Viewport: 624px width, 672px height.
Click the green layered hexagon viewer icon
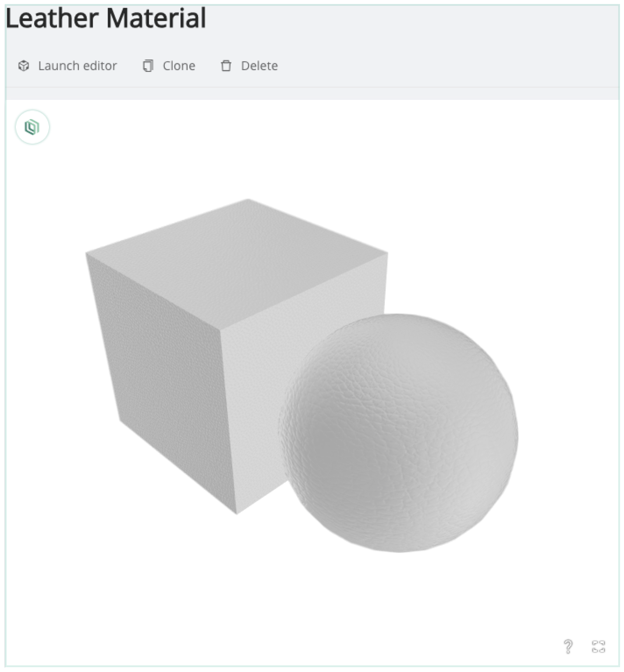tap(32, 127)
